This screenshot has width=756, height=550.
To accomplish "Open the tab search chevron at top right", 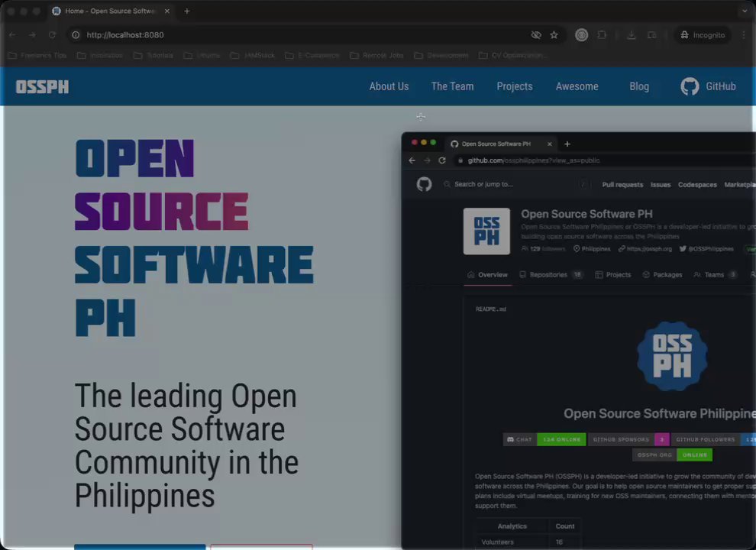I will click(x=745, y=11).
